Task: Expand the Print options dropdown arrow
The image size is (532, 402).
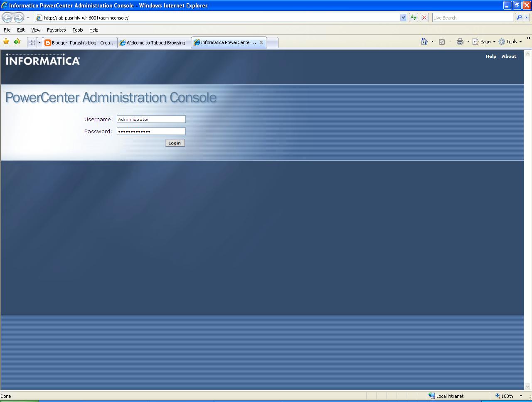Action: (x=468, y=42)
